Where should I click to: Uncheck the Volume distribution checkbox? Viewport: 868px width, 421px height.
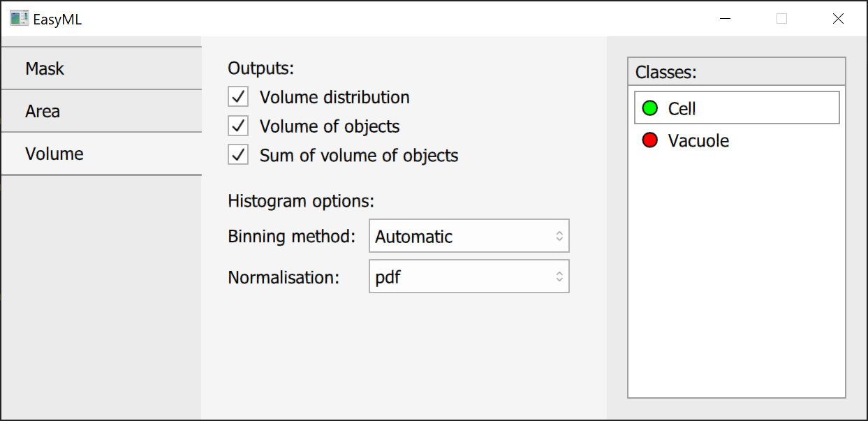(239, 97)
